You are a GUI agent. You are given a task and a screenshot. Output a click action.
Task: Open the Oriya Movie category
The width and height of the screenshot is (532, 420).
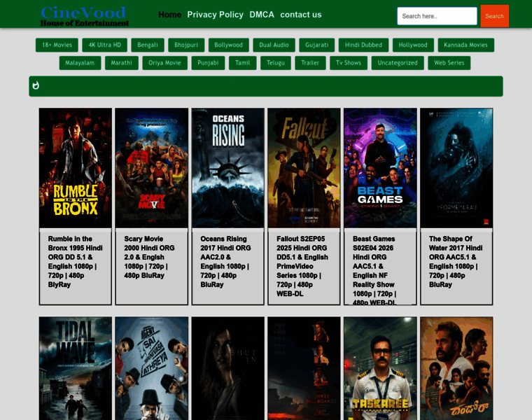[164, 63]
